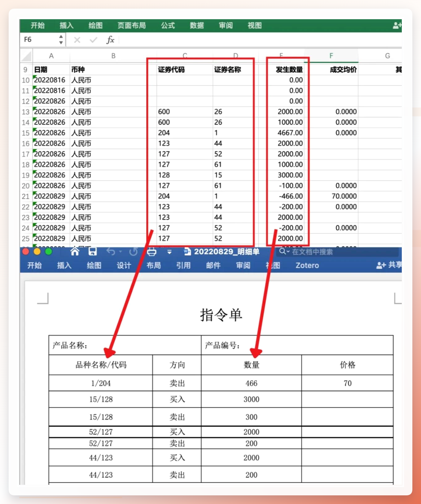
Task: Open Excel 审阅 ribbon tab
Action: (226, 25)
